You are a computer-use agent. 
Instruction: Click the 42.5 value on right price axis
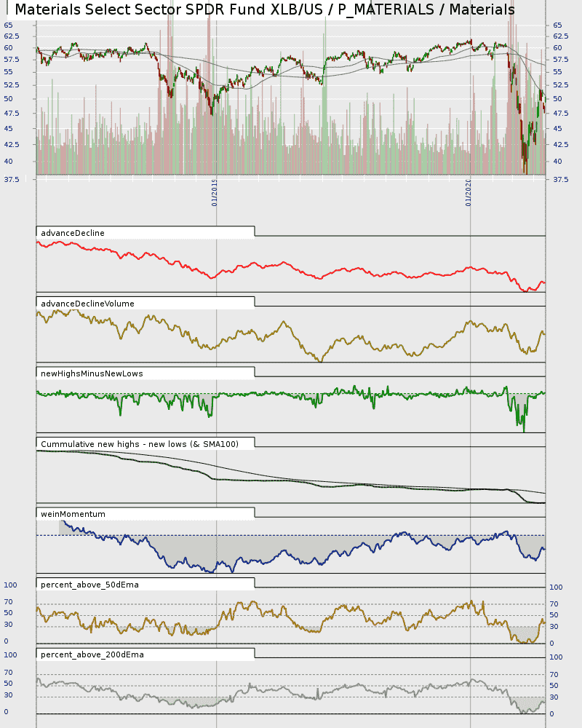(561, 145)
